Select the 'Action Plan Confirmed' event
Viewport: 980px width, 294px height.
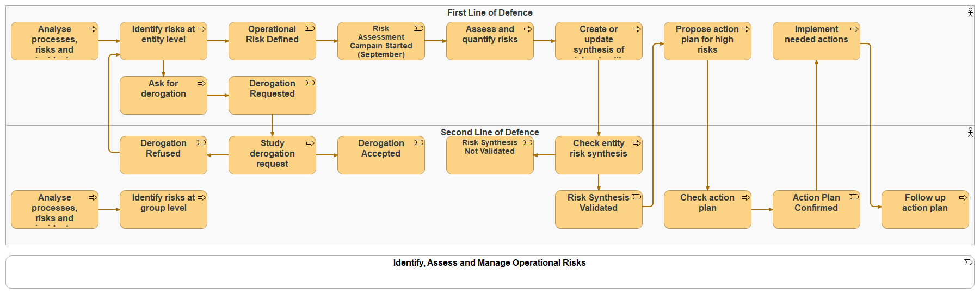click(x=816, y=209)
